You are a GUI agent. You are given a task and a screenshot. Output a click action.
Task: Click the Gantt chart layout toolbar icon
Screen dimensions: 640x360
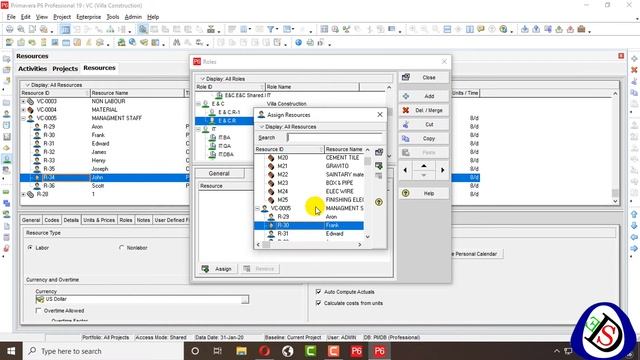(65, 29)
